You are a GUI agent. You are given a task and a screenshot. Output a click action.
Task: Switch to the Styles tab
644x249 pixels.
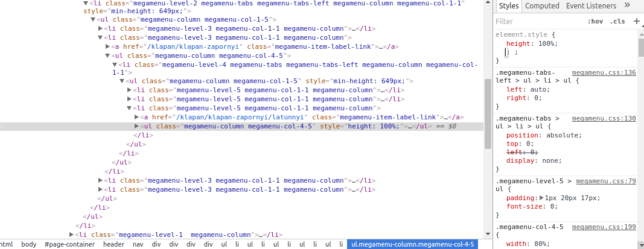tap(508, 6)
